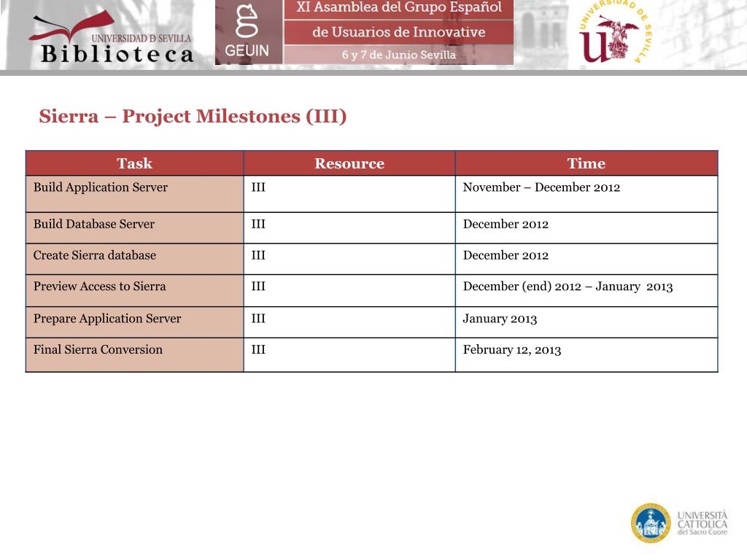
Task: Click the 'XI Asamblea del Grupo Español' banner line
Action: click(x=399, y=8)
